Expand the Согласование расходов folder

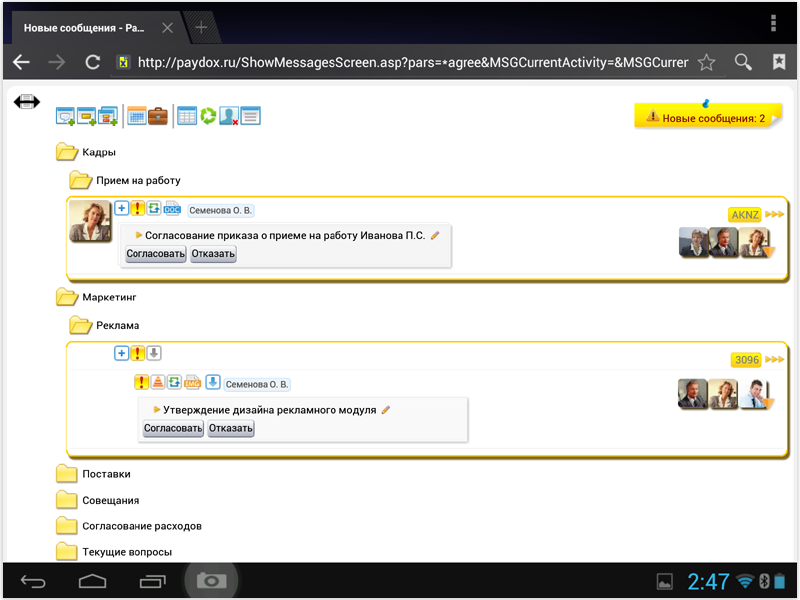tap(67, 526)
